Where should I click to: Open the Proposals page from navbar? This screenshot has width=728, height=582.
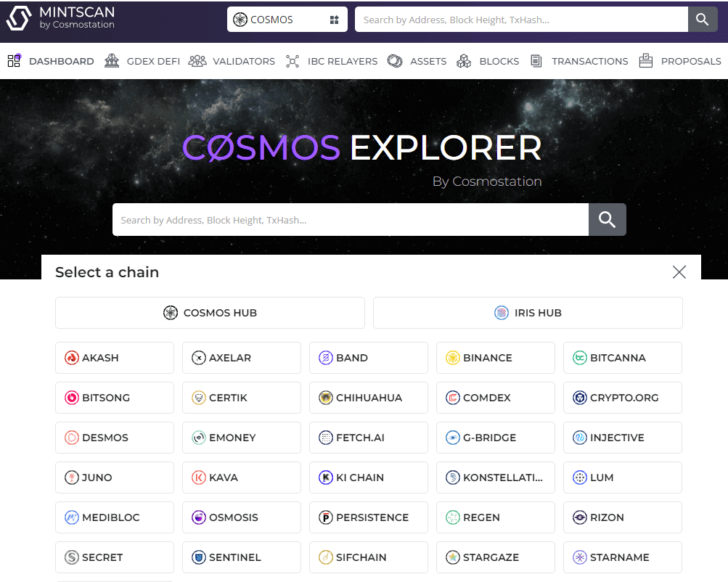pyautogui.click(x=679, y=61)
